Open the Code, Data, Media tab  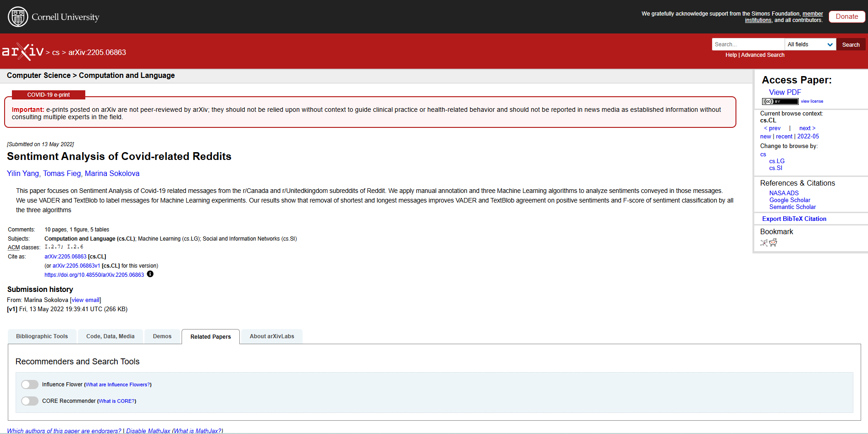[110, 336]
